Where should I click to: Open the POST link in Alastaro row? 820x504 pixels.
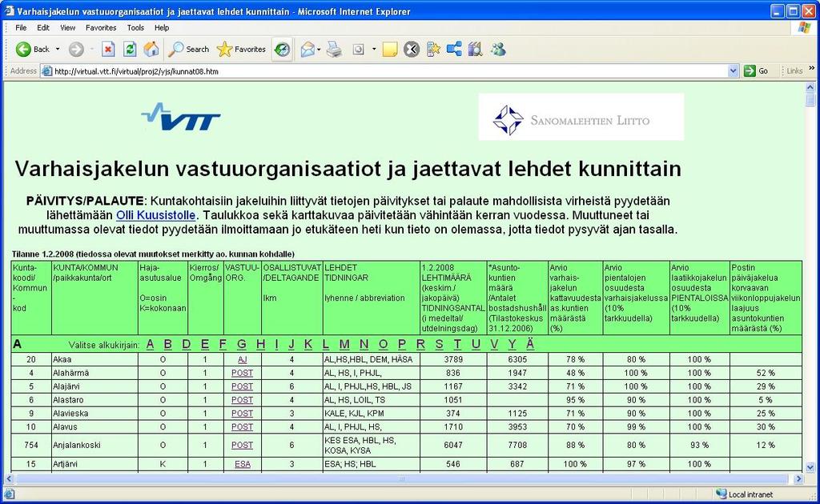pyautogui.click(x=242, y=400)
